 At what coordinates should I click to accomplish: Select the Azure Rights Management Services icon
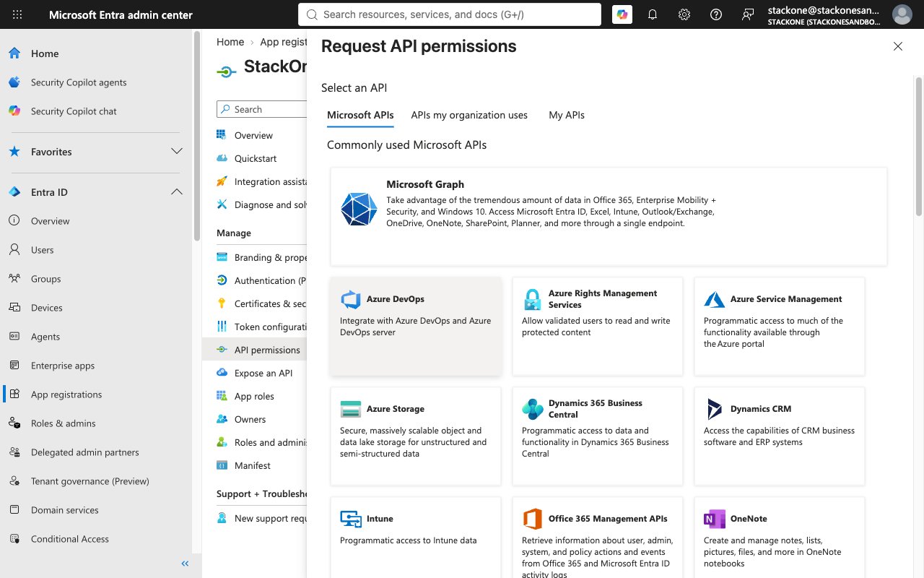pos(532,299)
